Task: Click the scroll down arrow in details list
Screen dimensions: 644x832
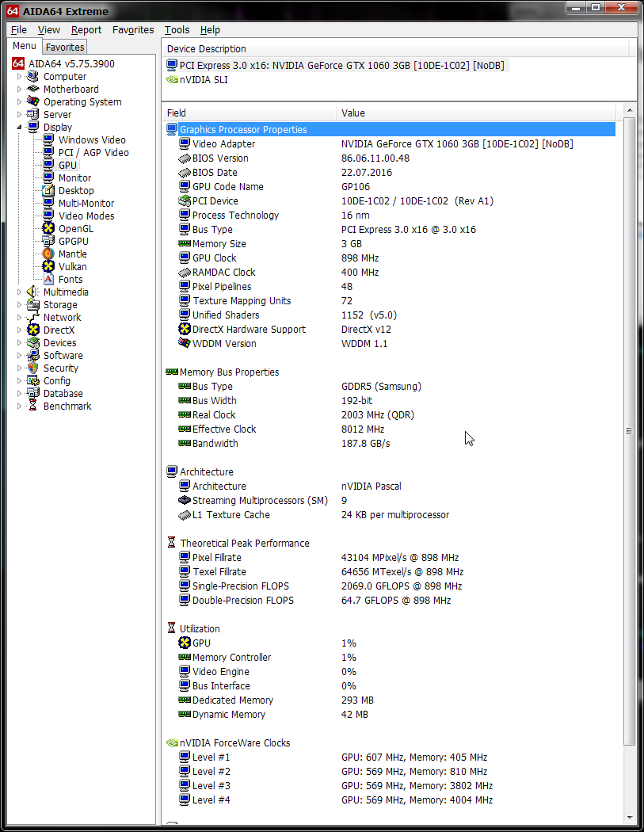Action: (630, 818)
